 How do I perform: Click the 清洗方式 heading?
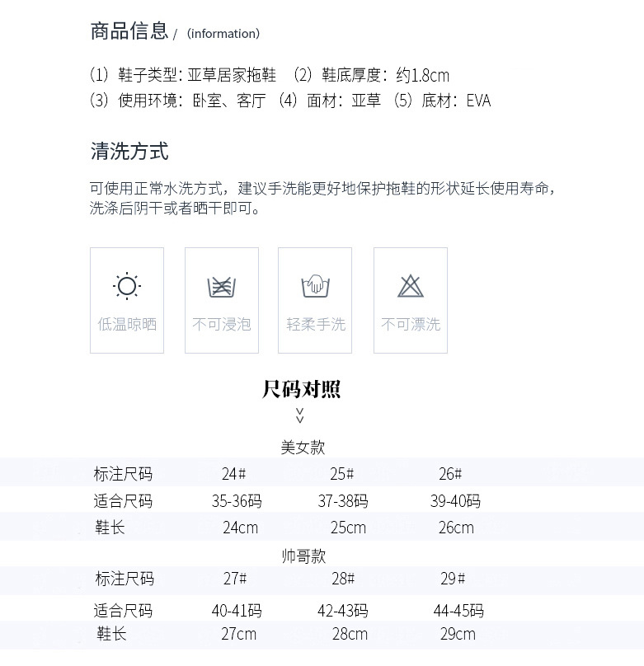pos(129,151)
